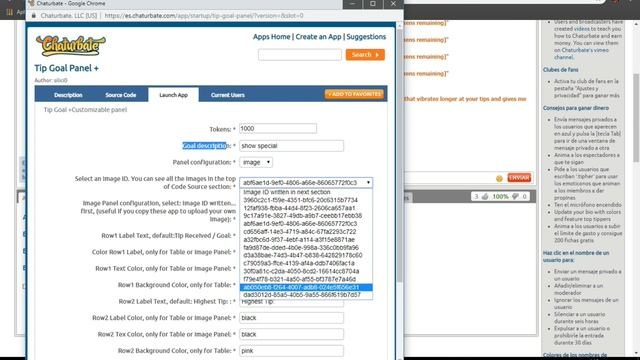Open 'Consejos para ganar dinero' heading link
Image resolution: width=640 pixels, height=360 pixels.
tap(576, 108)
